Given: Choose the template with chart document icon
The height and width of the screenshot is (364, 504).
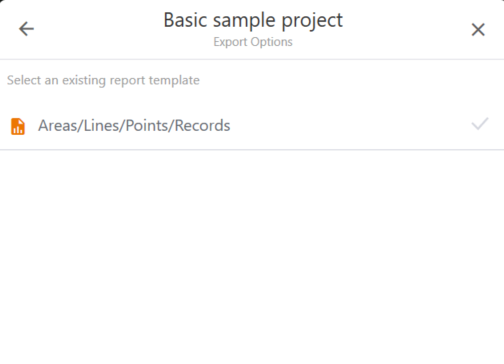Looking at the screenshot, I should click(x=252, y=126).
